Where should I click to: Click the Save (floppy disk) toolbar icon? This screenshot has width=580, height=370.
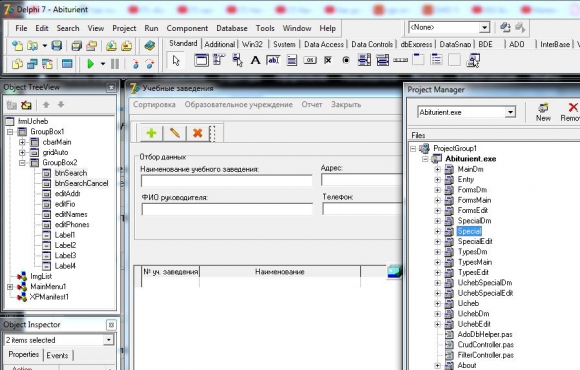click(57, 46)
